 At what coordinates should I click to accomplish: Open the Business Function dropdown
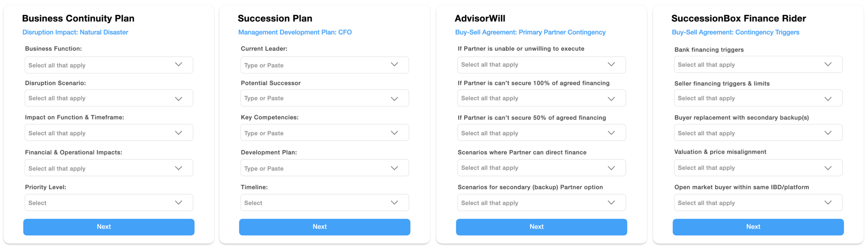pyautogui.click(x=109, y=65)
